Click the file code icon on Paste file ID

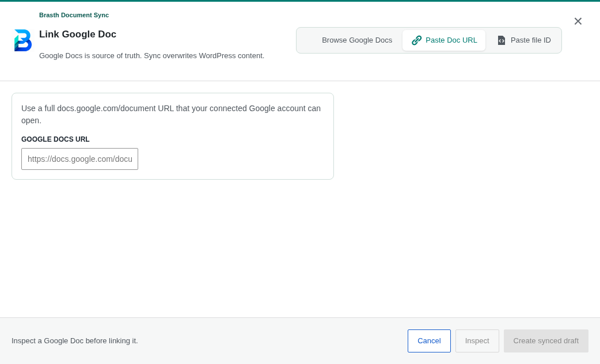(502, 40)
